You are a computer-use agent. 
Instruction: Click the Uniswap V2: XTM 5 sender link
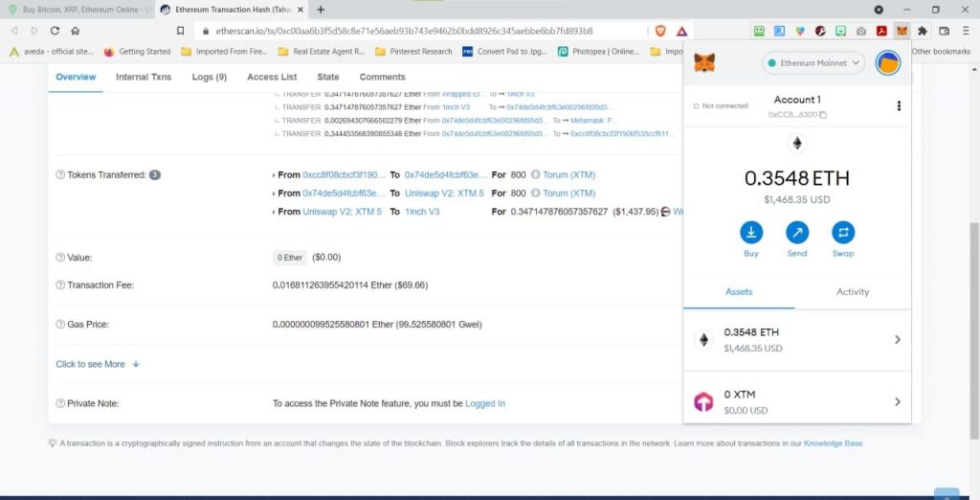click(342, 212)
